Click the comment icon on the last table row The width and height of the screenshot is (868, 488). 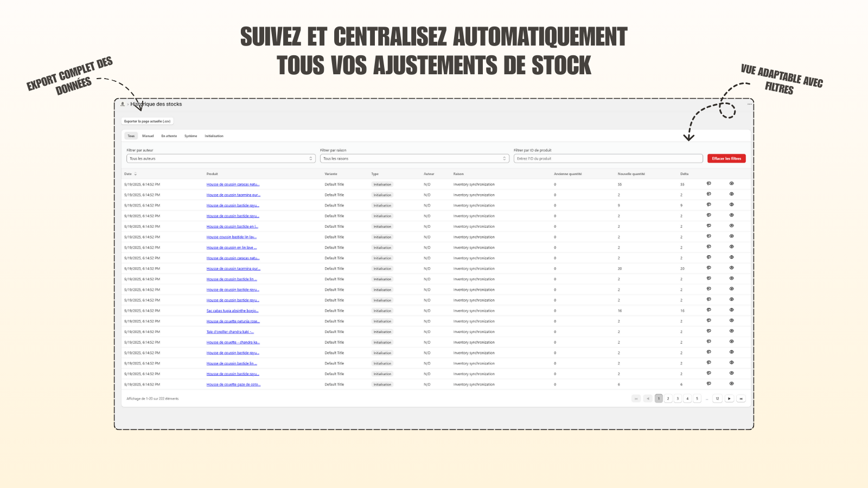tap(709, 383)
